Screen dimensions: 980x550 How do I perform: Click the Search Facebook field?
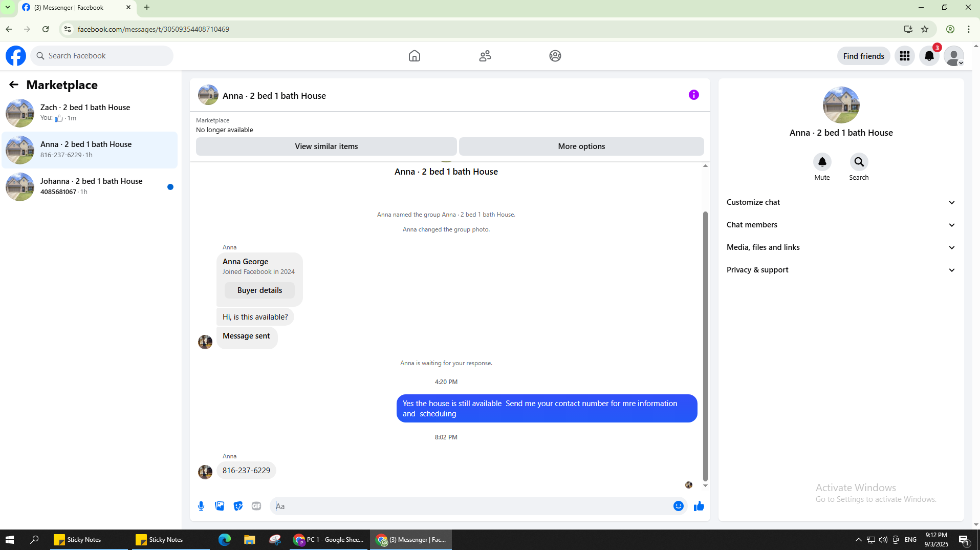click(102, 56)
